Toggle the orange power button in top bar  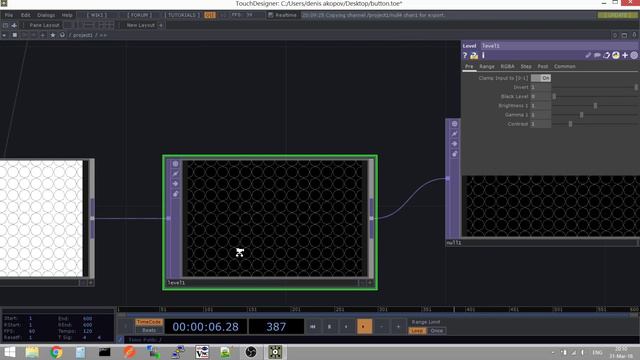[x=210, y=15]
